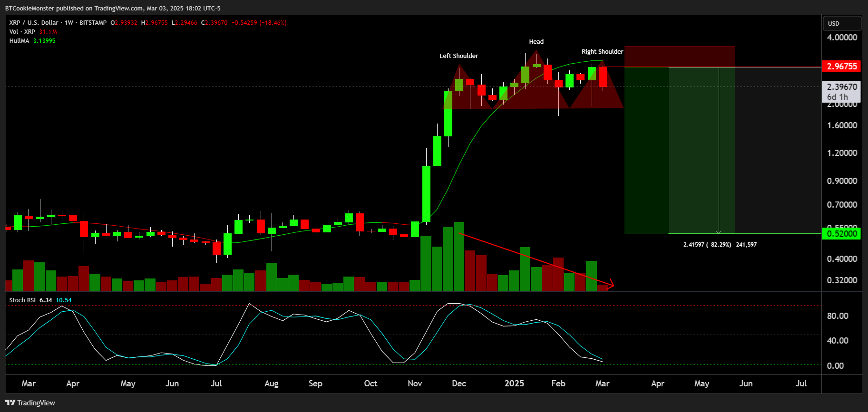This screenshot has width=868, height=412.
Task: Click the 4.00000 price axis label
Action: click(x=842, y=37)
